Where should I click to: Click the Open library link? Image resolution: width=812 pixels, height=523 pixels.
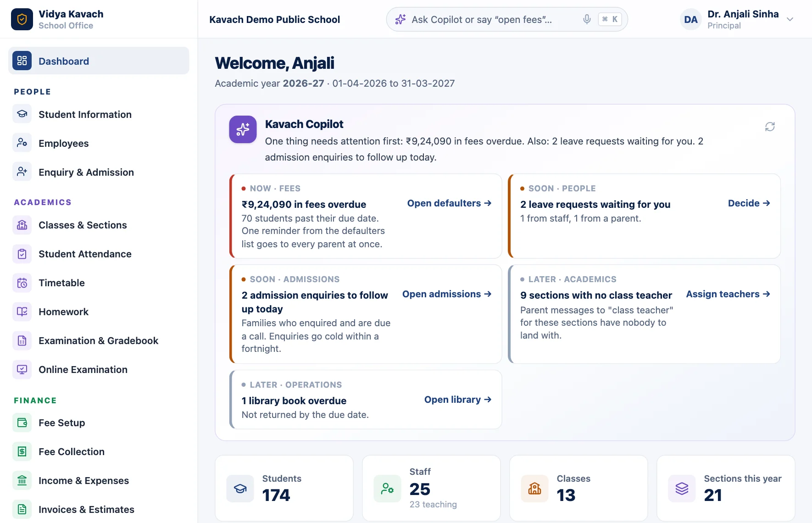pos(458,400)
